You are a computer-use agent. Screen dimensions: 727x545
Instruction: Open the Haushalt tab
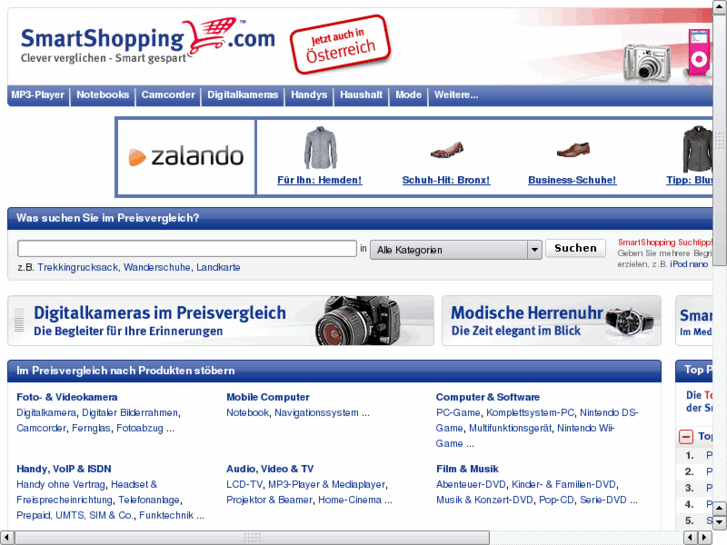click(361, 95)
